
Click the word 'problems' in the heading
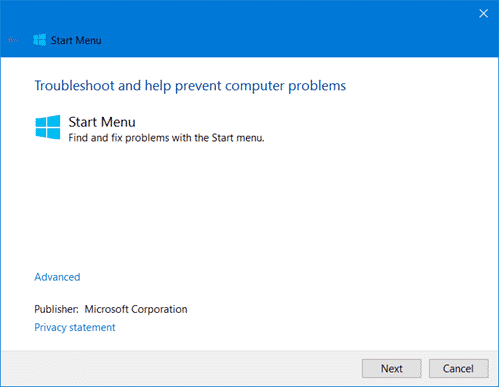(x=317, y=86)
